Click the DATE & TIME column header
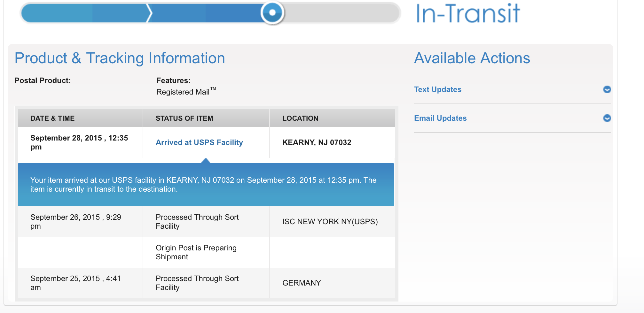The image size is (644, 313). click(52, 118)
